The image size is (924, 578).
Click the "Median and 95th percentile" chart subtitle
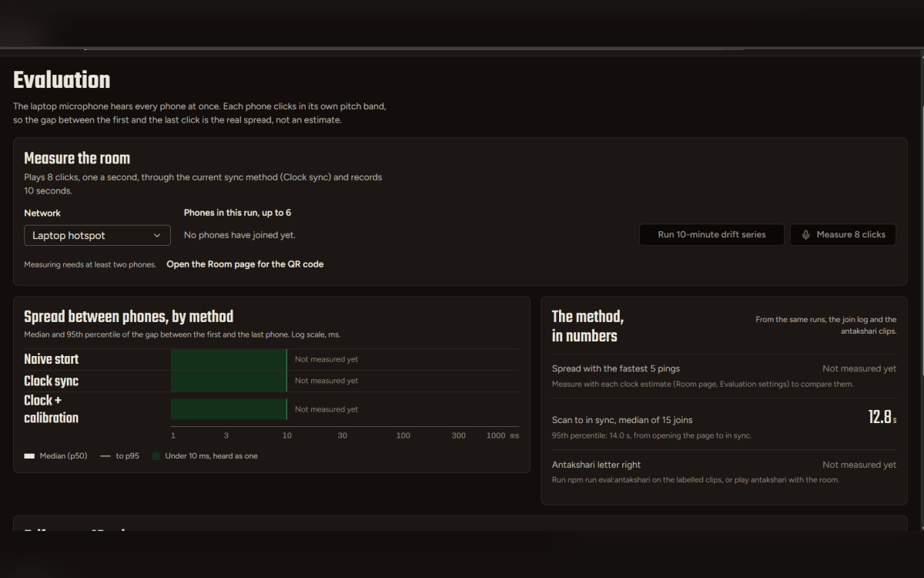(182, 334)
